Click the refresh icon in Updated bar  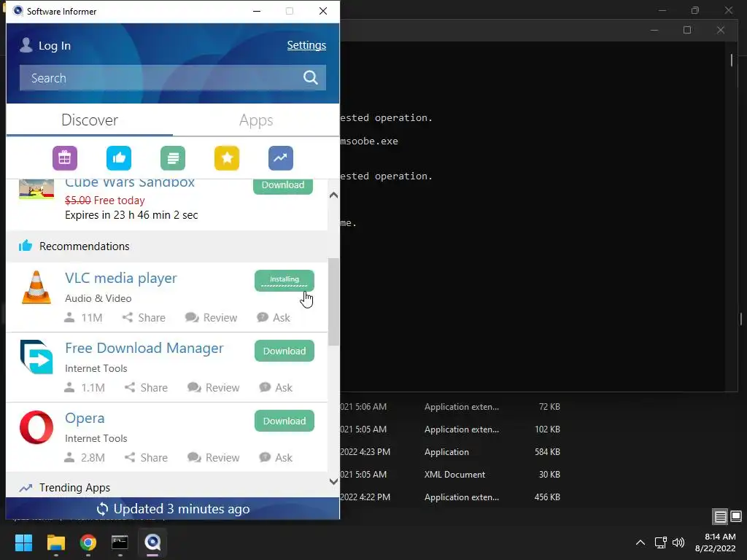pyautogui.click(x=102, y=509)
